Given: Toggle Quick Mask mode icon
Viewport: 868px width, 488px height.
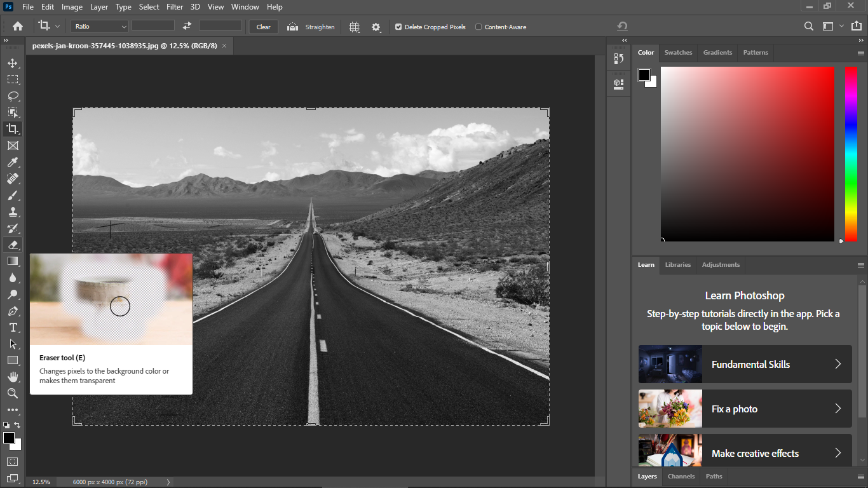Looking at the screenshot, I should (x=12, y=461).
